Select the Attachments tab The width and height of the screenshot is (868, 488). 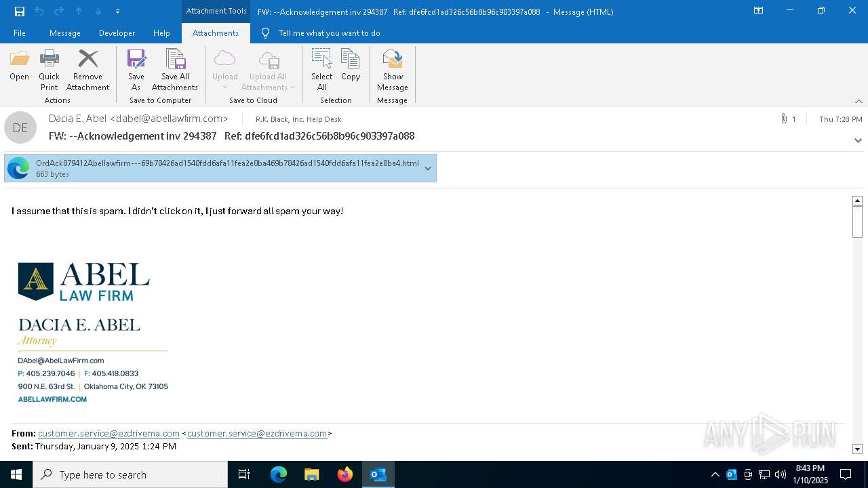click(x=216, y=33)
